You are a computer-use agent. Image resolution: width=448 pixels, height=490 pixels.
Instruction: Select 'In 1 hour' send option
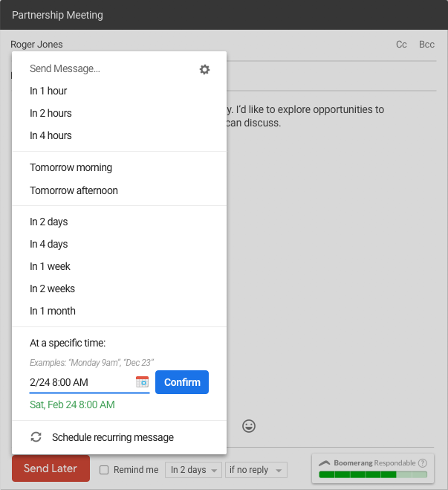[48, 91]
